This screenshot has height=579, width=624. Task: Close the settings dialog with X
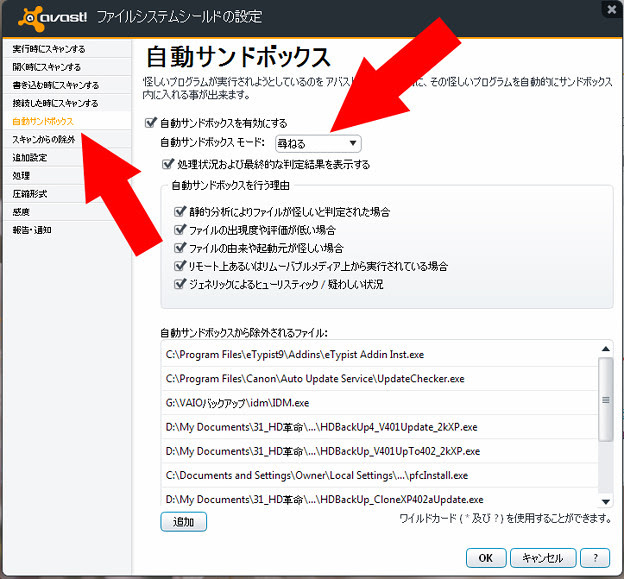612,9
